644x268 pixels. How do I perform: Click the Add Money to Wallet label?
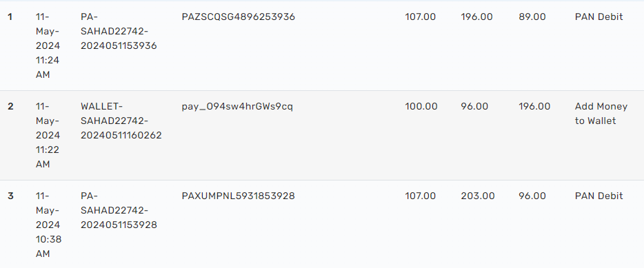pyautogui.click(x=601, y=114)
